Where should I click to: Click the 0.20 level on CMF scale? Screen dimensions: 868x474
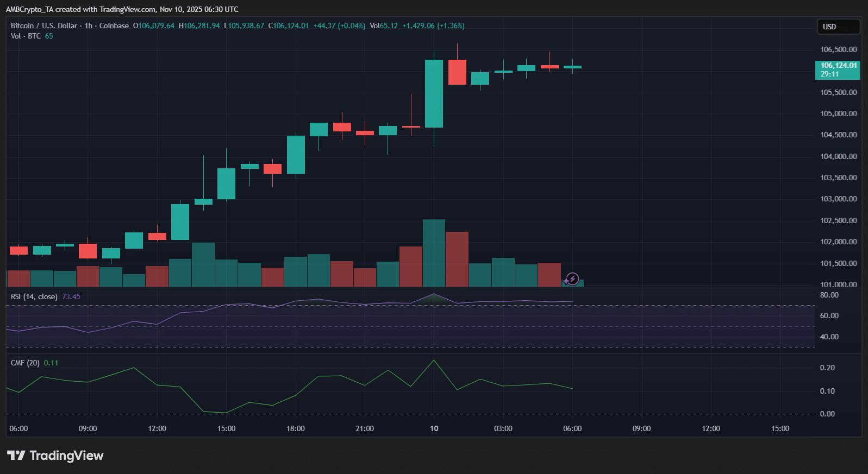[827, 368]
